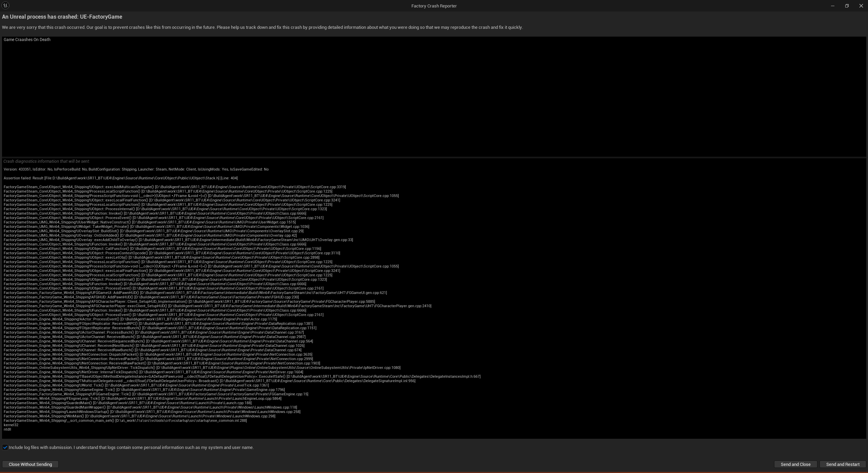Screen dimensions: 868x473
Task: Click the 'Crash diagnostics information' placeholder label
Action: [46, 161]
